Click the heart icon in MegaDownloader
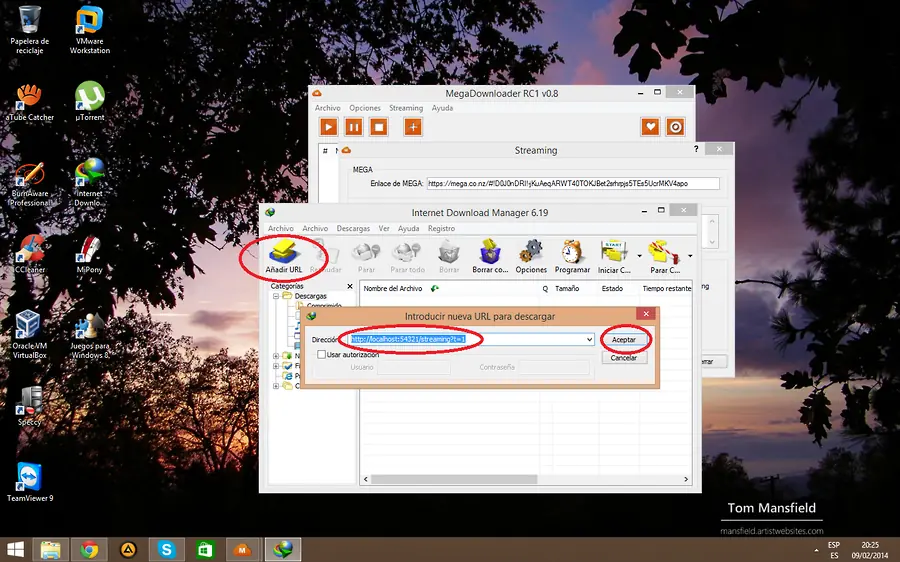 [x=650, y=127]
